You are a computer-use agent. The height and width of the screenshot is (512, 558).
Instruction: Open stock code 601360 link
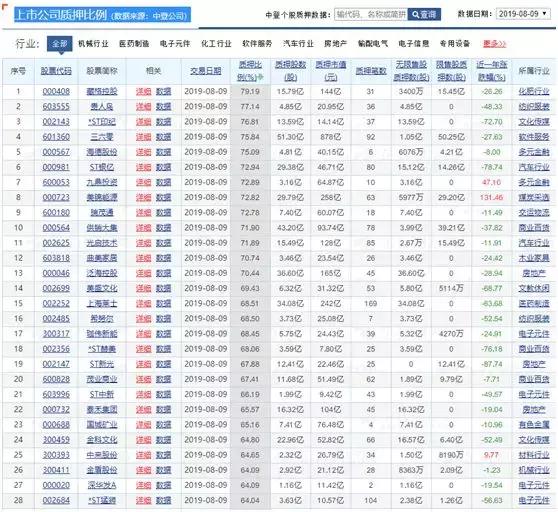56,137
